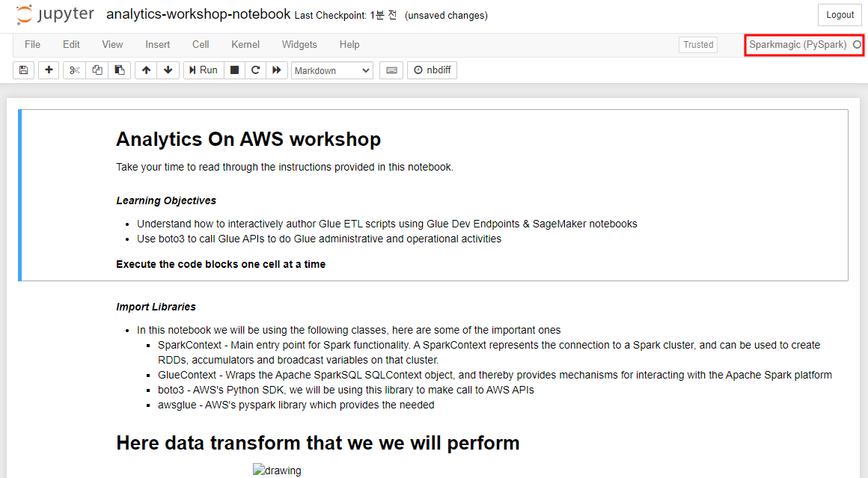Restart kernel and rerun all cells

point(277,70)
